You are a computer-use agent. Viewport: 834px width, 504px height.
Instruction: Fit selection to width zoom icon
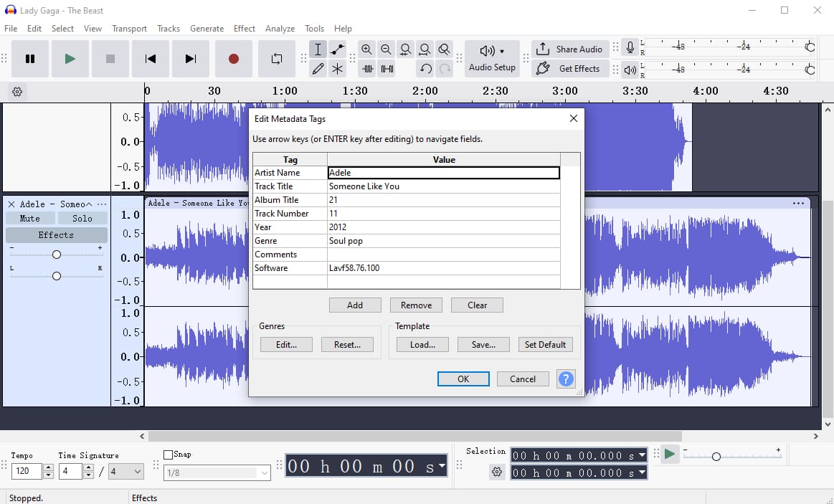pos(405,49)
